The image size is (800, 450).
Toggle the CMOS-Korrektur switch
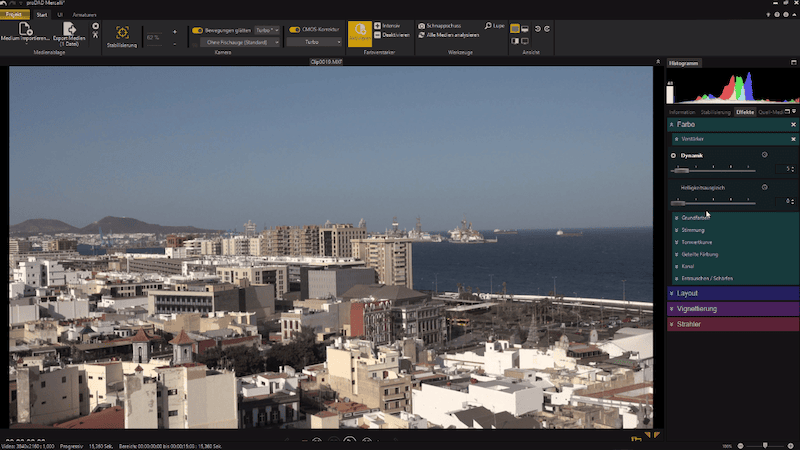point(295,30)
